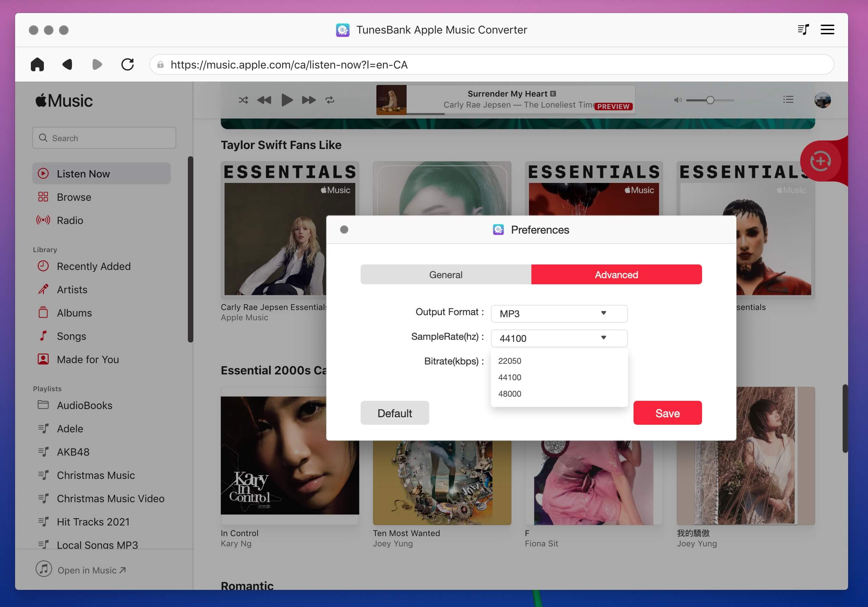Use the sidebar vertical scrollbar
This screenshot has height=607, width=868.
click(190, 249)
